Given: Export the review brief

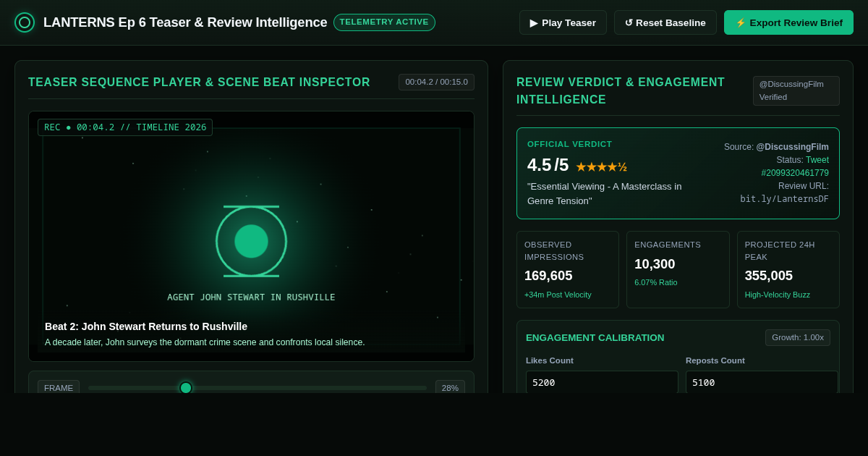Looking at the screenshot, I should (x=788, y=22).
